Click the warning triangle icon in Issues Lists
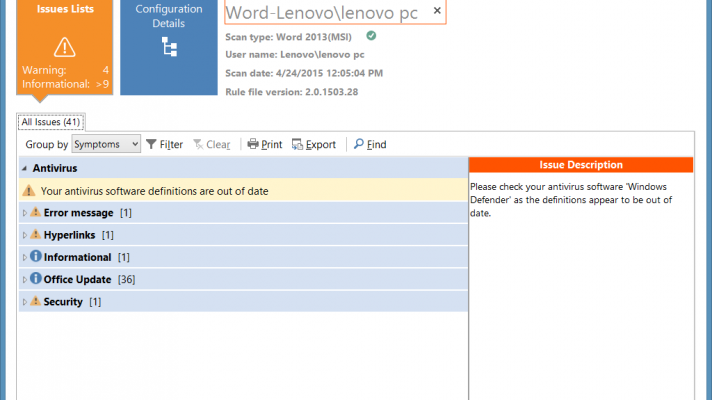Screen dimensions: 712x400 pyautogui.click(x=64, y=47)
